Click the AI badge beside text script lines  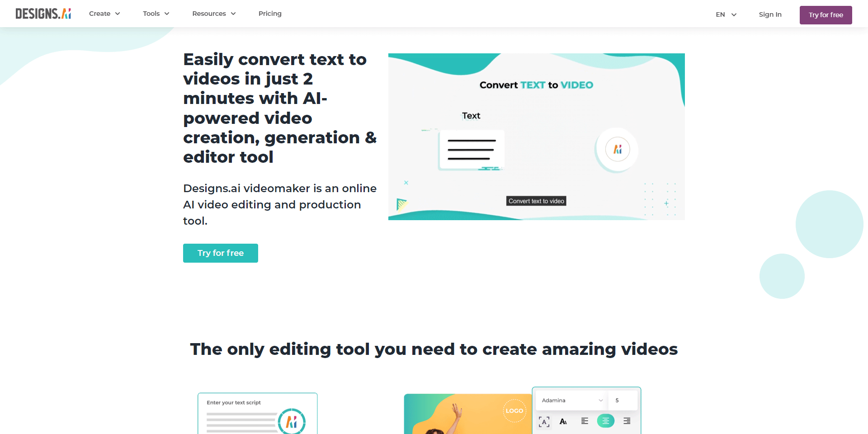pyautogui.click(x=292, y=421)
